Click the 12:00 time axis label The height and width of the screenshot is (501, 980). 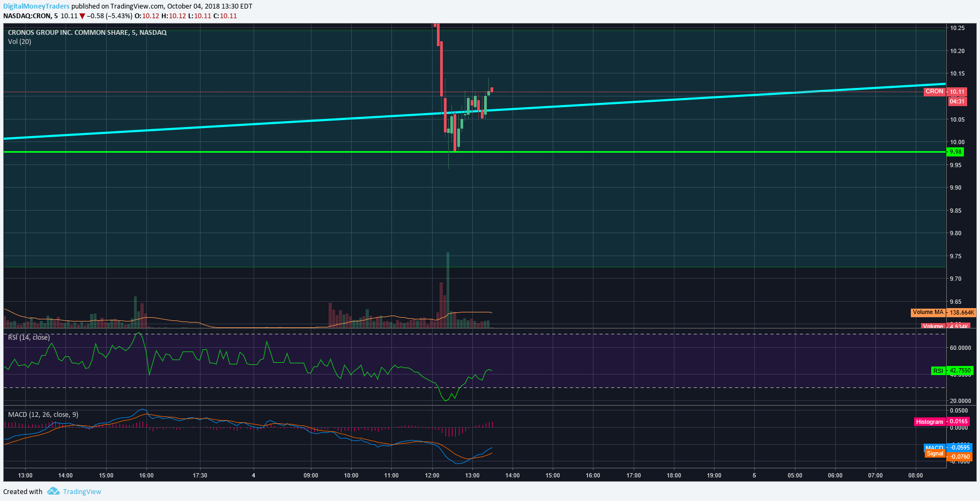point(432,476)
